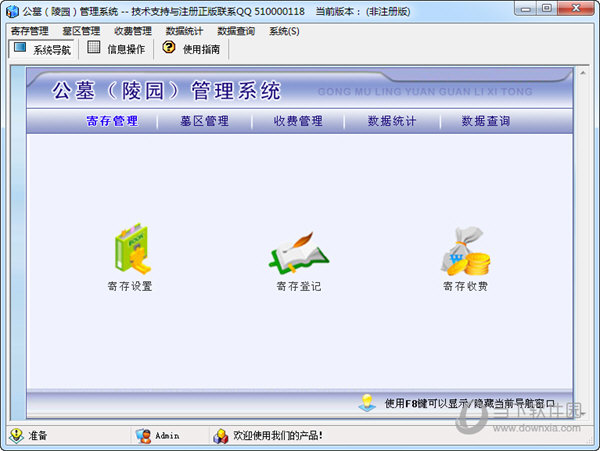
Task: Click the scroll up arrow on right scrollbar
Action: click(x=582, y=73)
